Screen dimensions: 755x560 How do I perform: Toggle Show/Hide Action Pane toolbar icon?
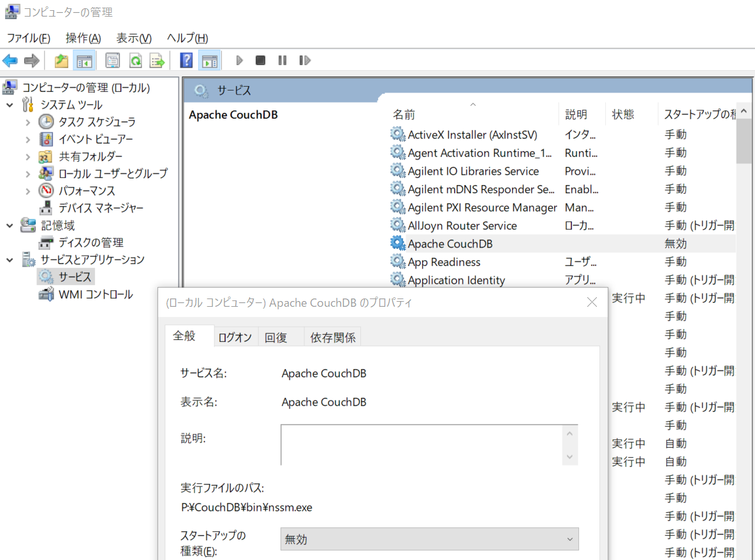pos(209,61)
